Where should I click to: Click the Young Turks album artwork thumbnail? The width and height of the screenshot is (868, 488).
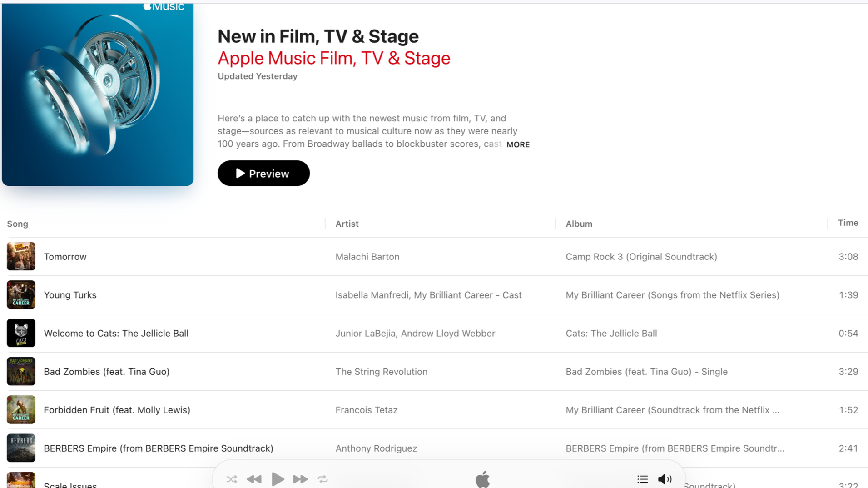(x=21, y=295)
